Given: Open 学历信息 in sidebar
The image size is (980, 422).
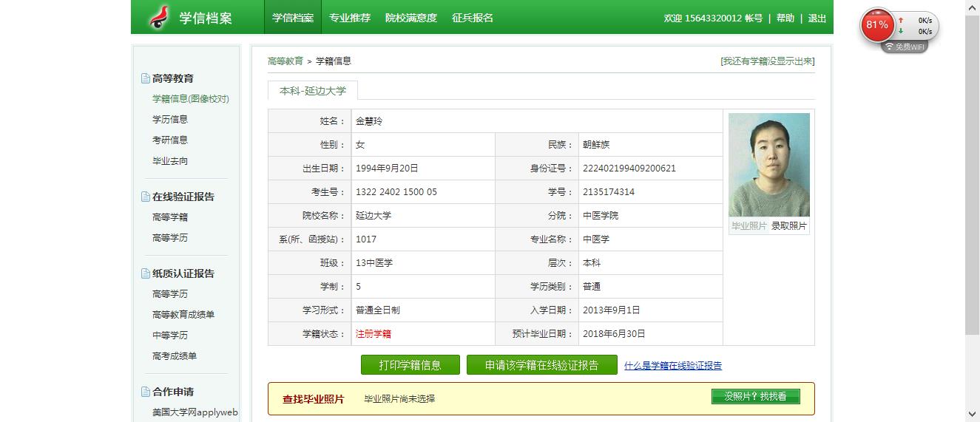Looking at the screenshot, I should click(x=170, y=119).
